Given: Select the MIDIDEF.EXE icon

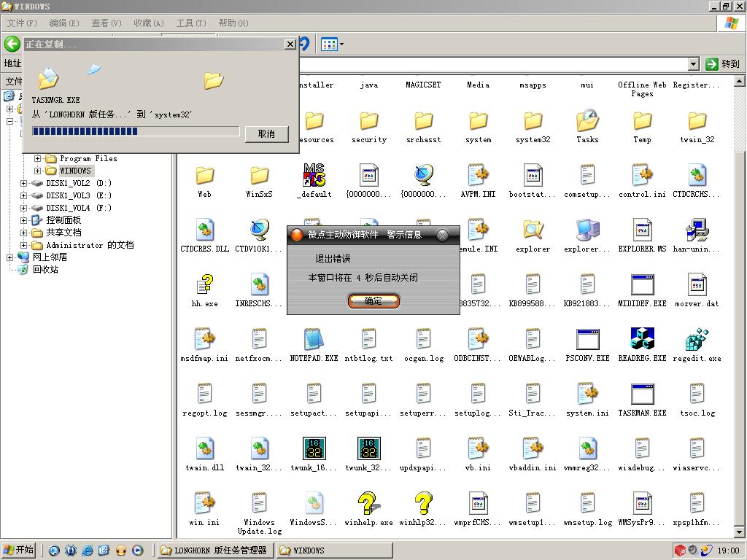Looking at the screenshot, I should pos(642,285).
